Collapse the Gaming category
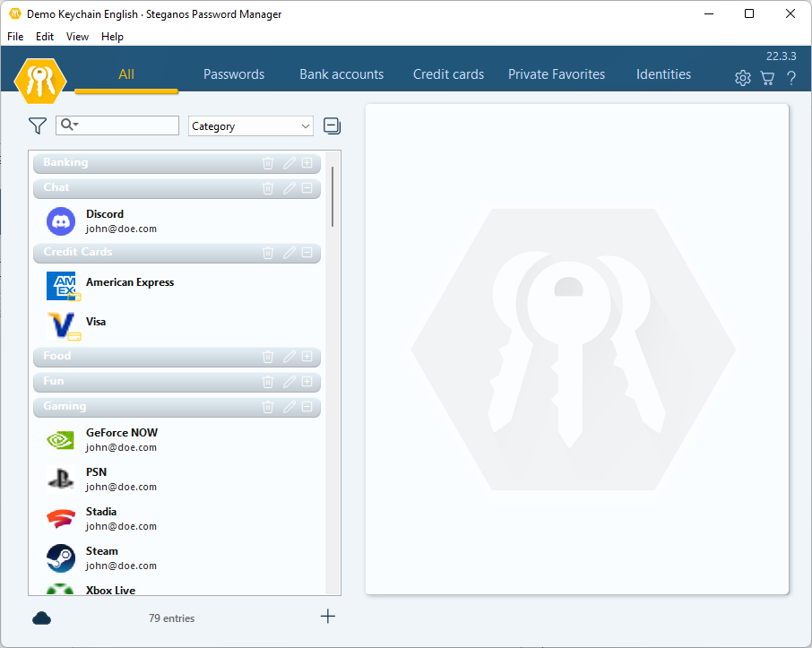The width and height of the screenshot is (812, 648). (x=307, y=407)
